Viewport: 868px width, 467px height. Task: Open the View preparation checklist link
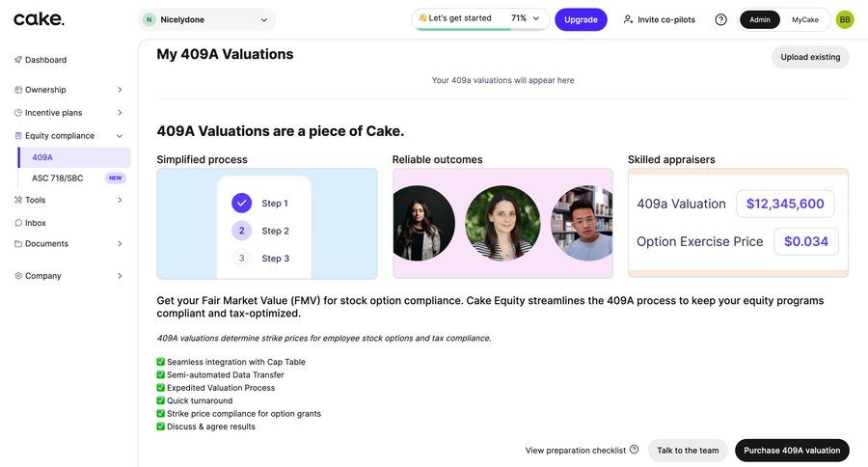click(x=576, y=451)
